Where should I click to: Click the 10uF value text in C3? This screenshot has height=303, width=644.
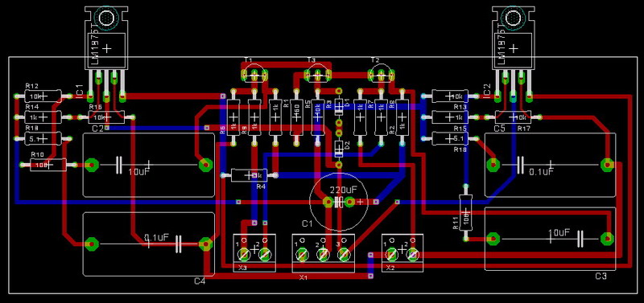(559, 232)
